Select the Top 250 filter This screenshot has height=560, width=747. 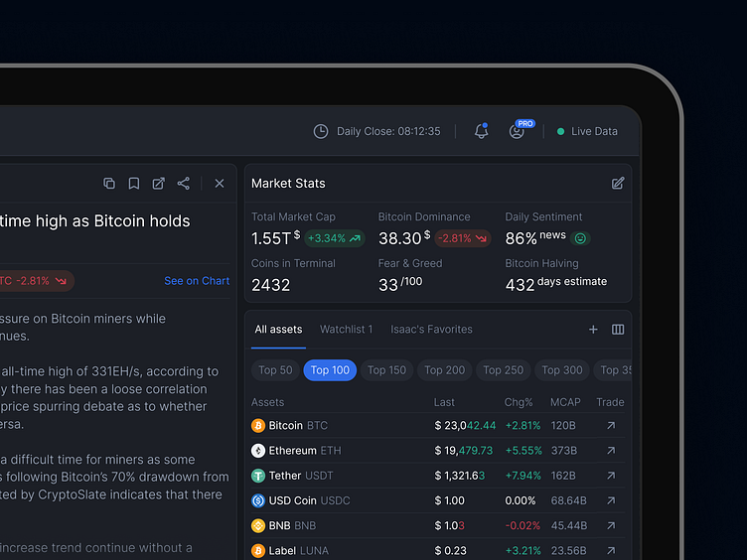point(503,370)
